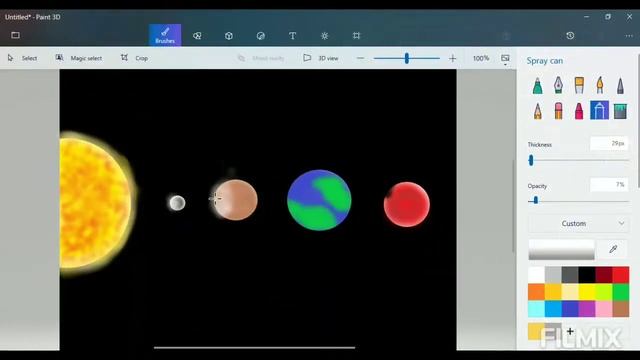Screen dimensions: 640x360
Task: Pick the Eyedropper tool
Action: coord(613,249)
